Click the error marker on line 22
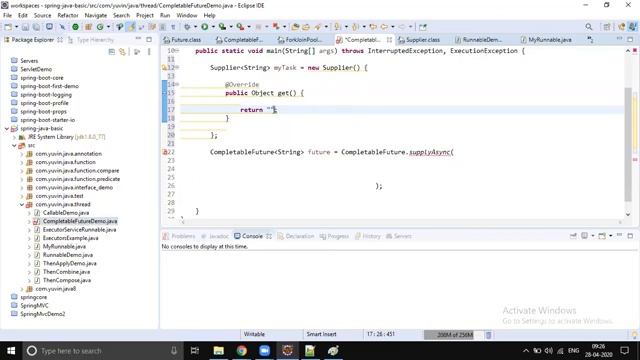The width and height of the screenshot is (640, 360). [x=165, y=152]
